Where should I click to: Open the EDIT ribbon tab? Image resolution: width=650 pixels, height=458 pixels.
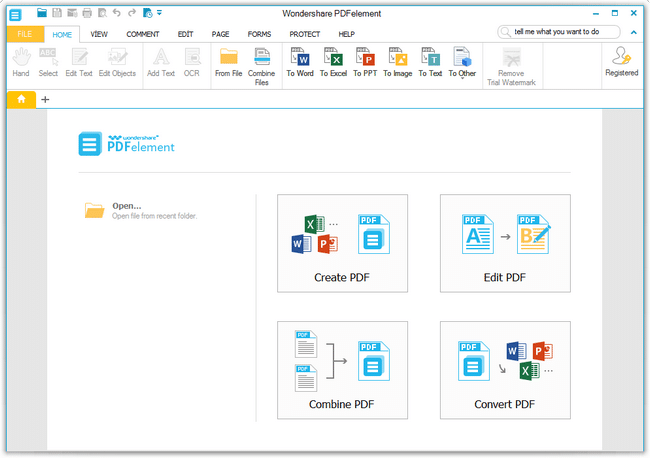click(185, 34)
